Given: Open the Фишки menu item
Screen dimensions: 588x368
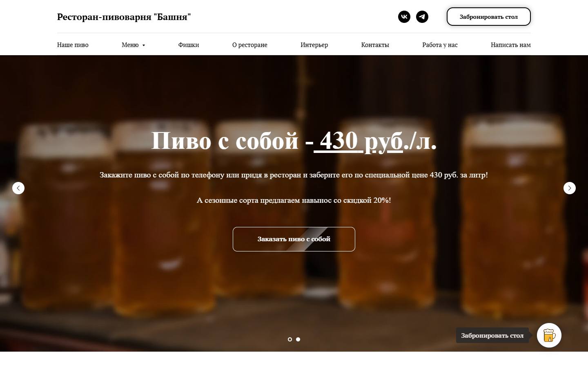Looking at the screenshot, I should pyautogui.click(x=189, y=45).
